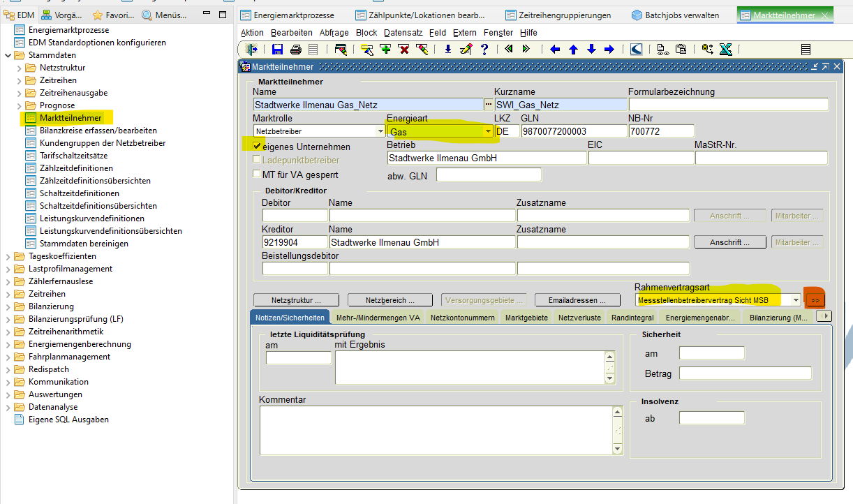853x504 pixels.
Task: Open the Marktrolle dropdown
Action: (380, 131)
